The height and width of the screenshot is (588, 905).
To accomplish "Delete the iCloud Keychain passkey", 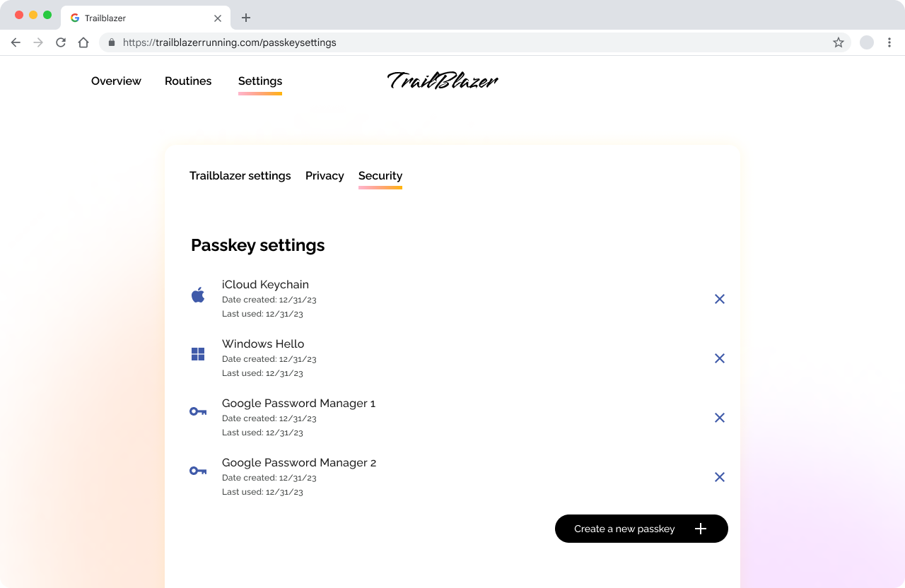I will (720, 299).
